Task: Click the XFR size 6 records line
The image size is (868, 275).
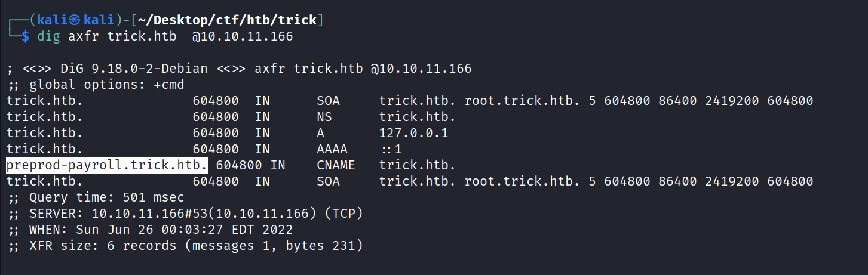Action: 185,246
